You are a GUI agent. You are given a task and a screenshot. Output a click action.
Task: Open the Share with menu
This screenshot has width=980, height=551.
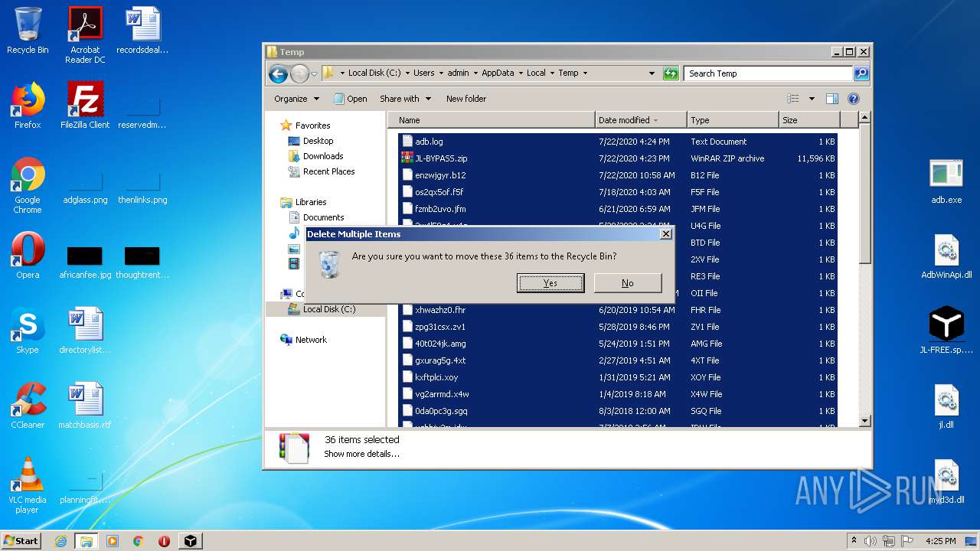[x=406, y=99]
